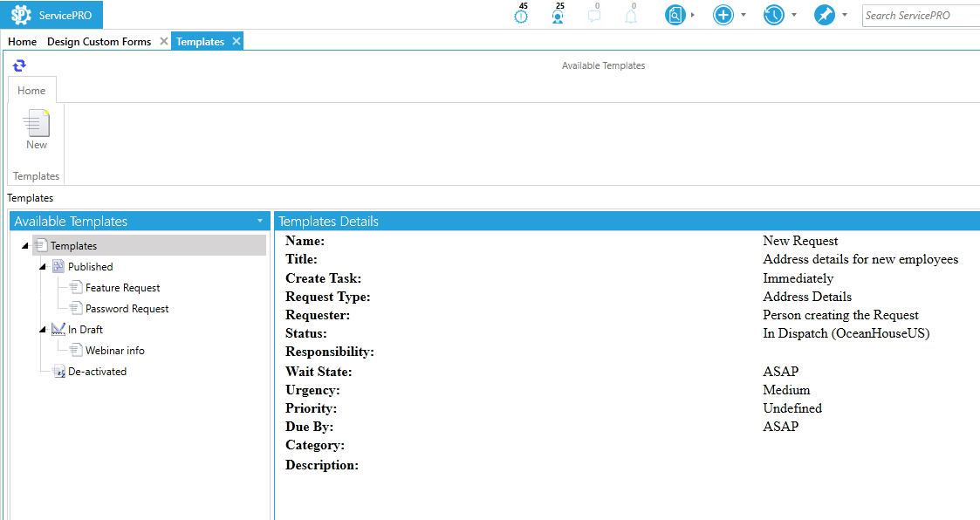Click the refresh arrows icon
980x520 pixels.
(19, 65)
